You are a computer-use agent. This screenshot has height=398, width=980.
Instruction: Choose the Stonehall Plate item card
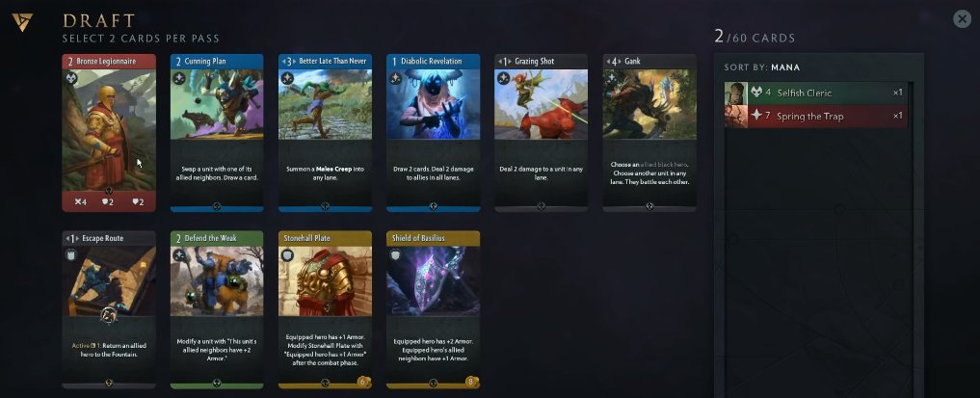point(325,309)
